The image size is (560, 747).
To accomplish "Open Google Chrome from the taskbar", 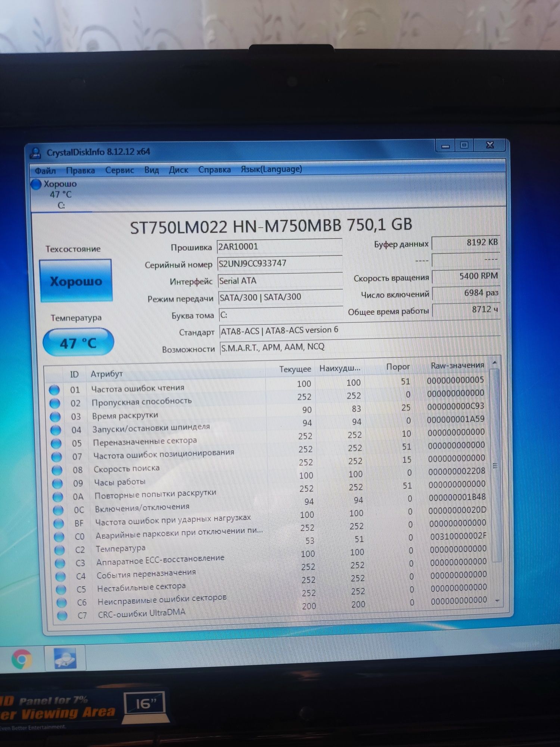I will point(21,659).
